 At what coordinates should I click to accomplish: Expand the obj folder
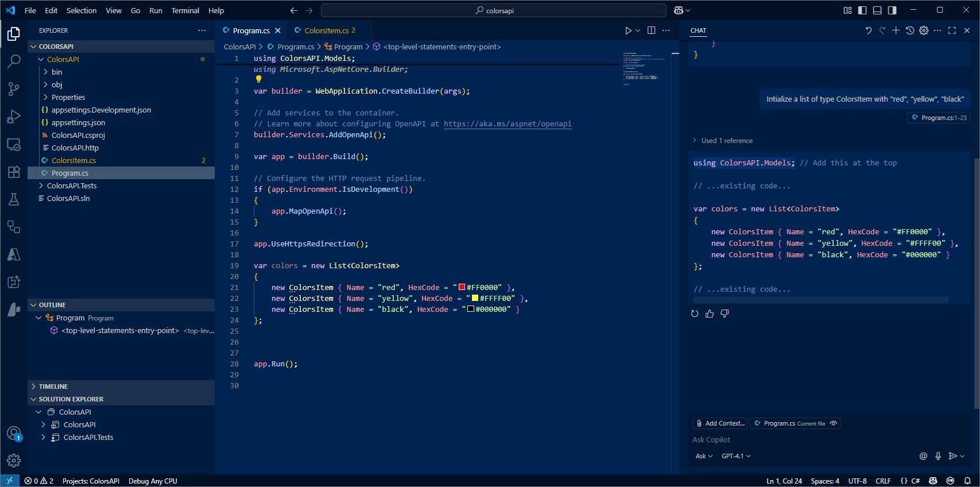(x=121, y=84)
